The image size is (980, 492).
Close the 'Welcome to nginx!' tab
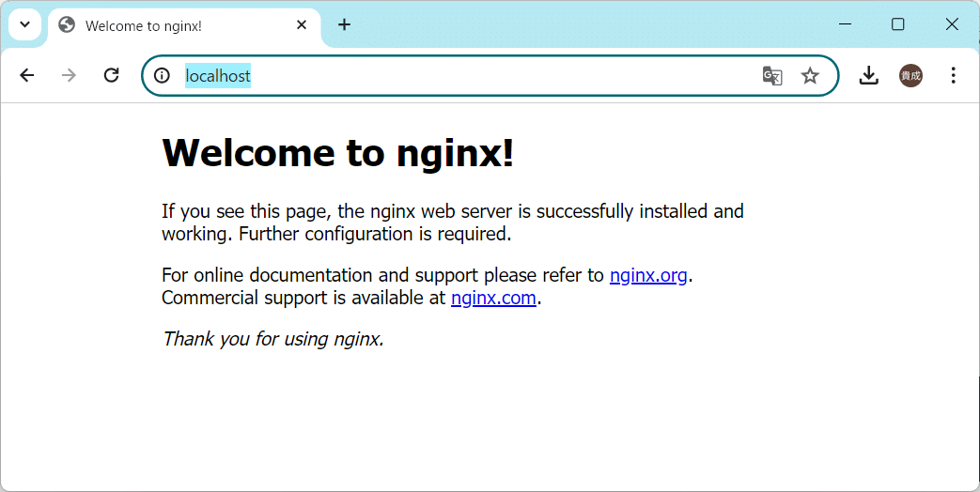coord(302,25)
